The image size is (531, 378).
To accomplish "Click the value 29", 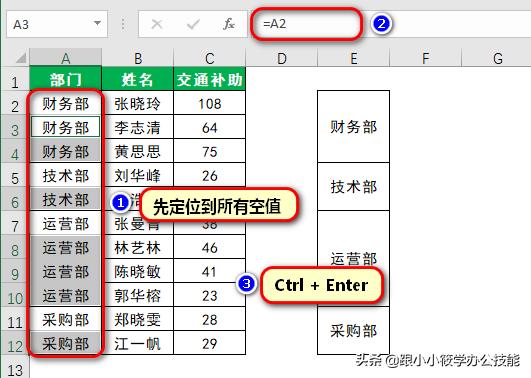I will [210, 344].
